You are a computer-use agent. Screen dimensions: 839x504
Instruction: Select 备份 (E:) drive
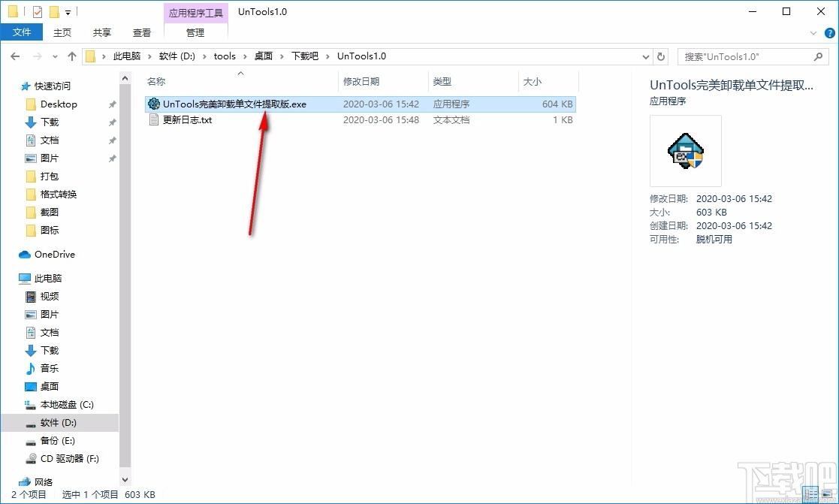click(x=57, y=441)
